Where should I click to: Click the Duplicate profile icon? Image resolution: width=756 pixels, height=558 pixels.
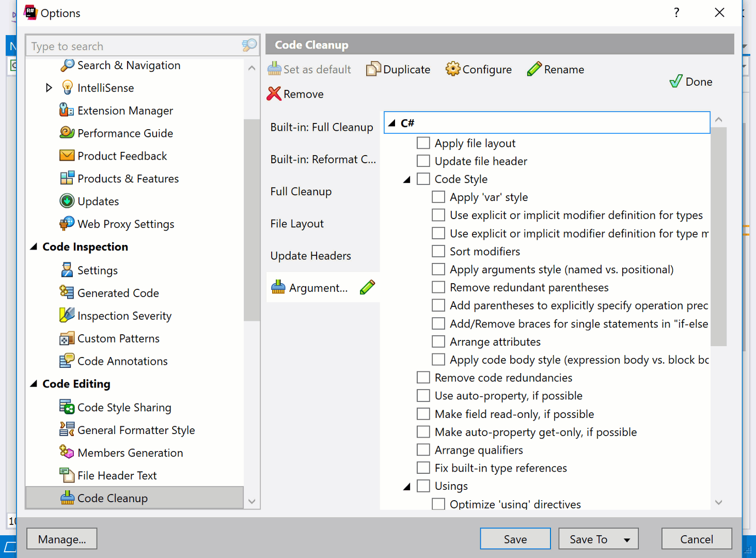pos(373,69)
